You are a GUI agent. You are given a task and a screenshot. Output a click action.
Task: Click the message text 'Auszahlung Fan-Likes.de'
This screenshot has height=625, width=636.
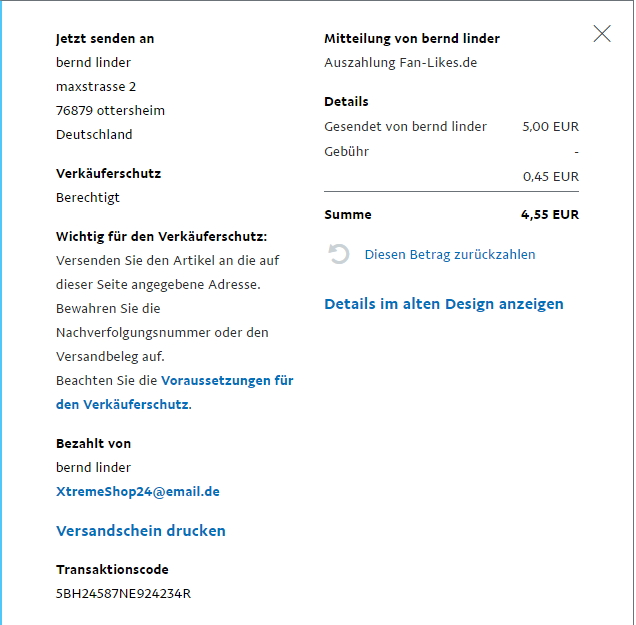click(400, 63)
